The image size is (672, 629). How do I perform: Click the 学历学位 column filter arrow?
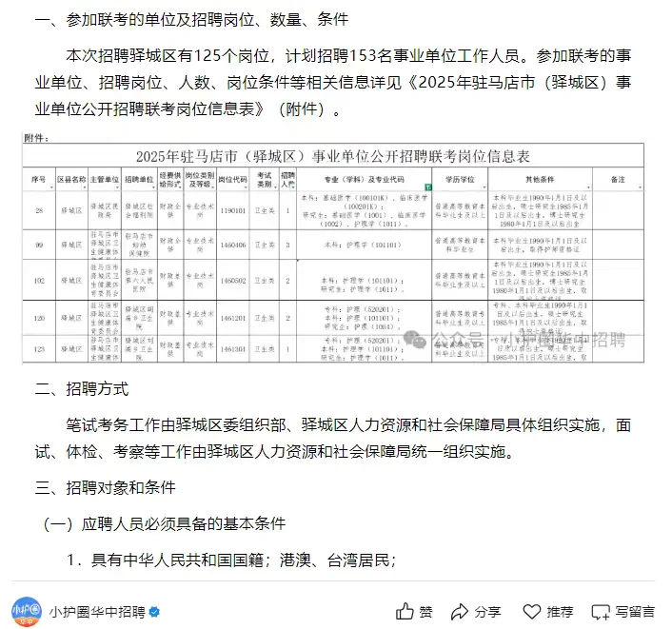tap(484, 187)
